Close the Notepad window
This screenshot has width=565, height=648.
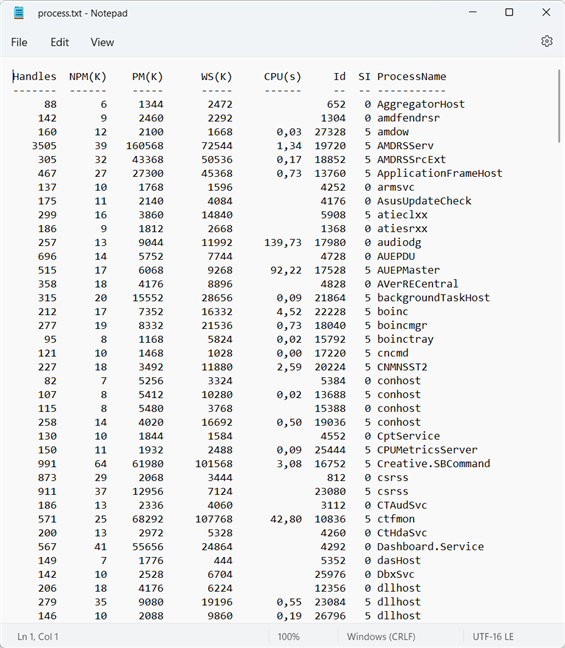coord(546,12)
